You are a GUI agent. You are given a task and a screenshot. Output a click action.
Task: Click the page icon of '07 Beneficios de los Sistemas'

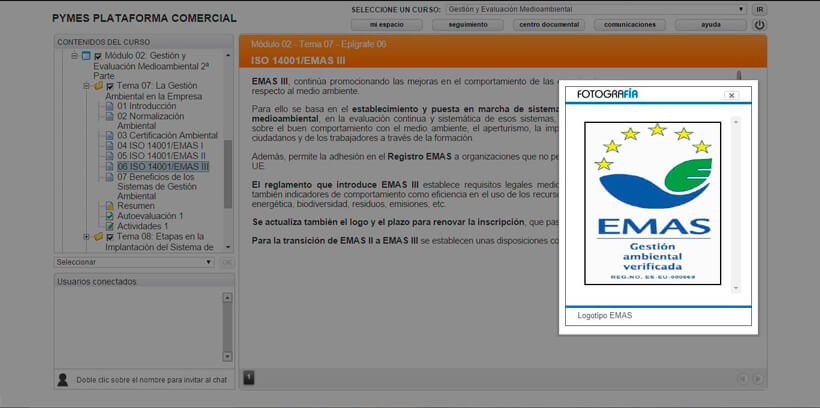coord(109,177)
